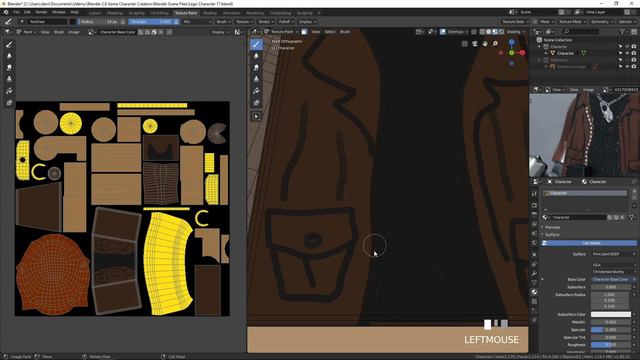Switch perspective/orthographic grid icon in viewport
This screenshot has height=360, width=640.
pos(464,43)
